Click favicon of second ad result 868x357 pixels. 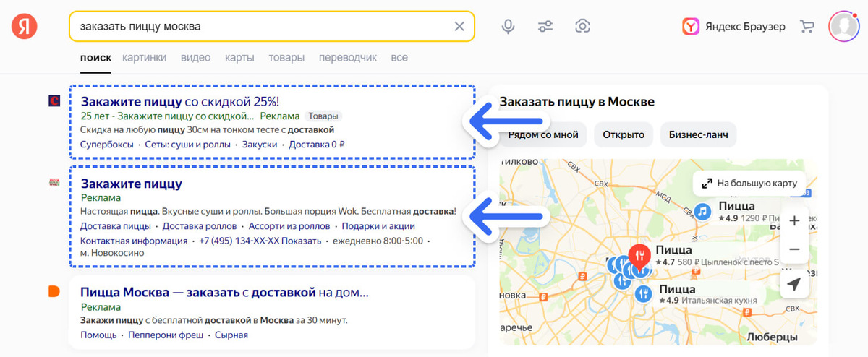53,183
